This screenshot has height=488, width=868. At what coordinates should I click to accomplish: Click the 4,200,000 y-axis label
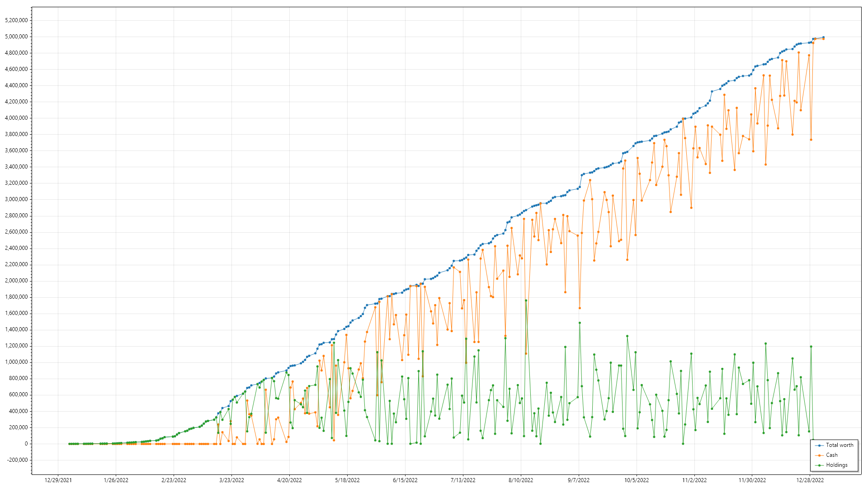click(x=16, y=102)
